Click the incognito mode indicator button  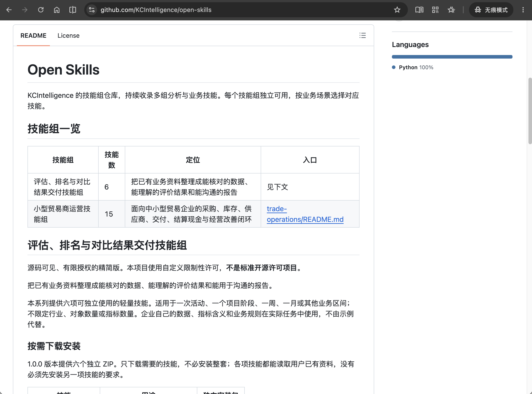coord(491,10)
